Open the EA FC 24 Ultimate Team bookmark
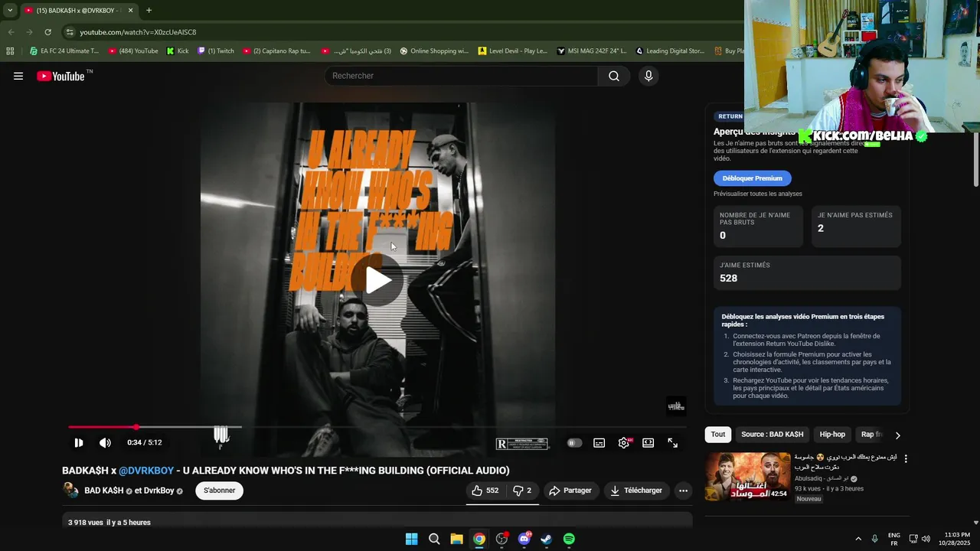 (64, 51)
